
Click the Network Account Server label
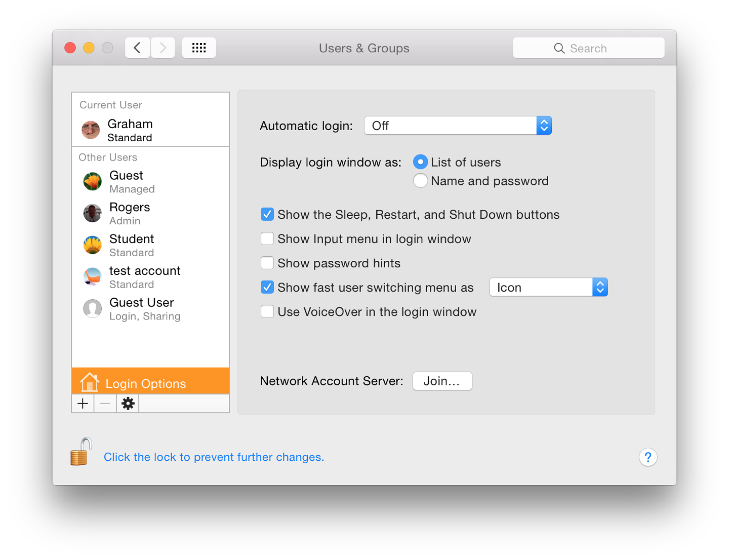[x=332, y=381]
